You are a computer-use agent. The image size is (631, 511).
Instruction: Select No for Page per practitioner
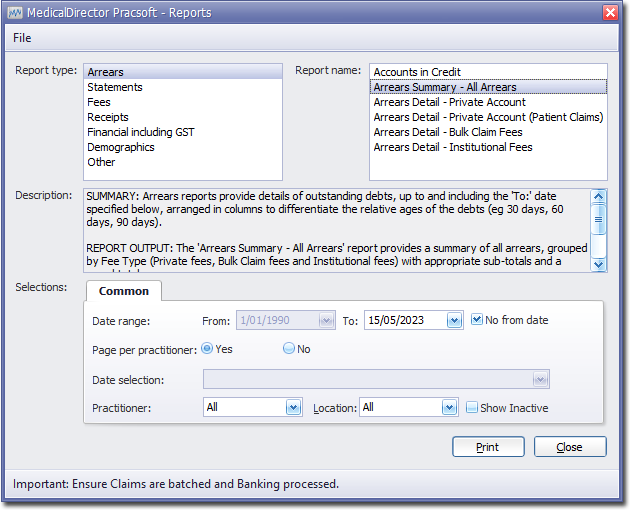(289, 349)
